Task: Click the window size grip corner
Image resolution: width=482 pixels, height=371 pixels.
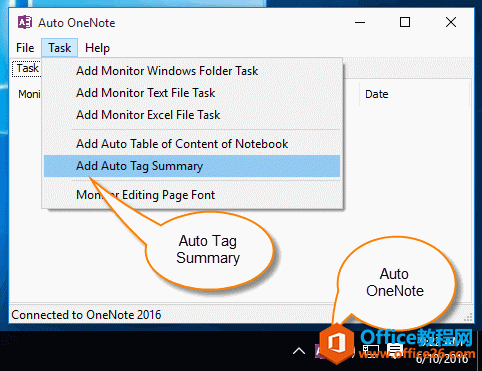Action: pyautogui.click(x=468, y=317)
